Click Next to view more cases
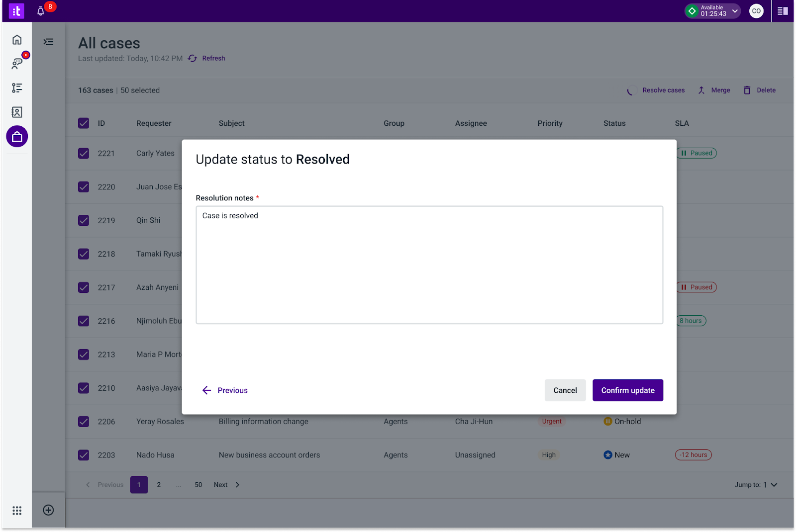The height and width of the screenshot is (532, 796). (x=220, y=484)
